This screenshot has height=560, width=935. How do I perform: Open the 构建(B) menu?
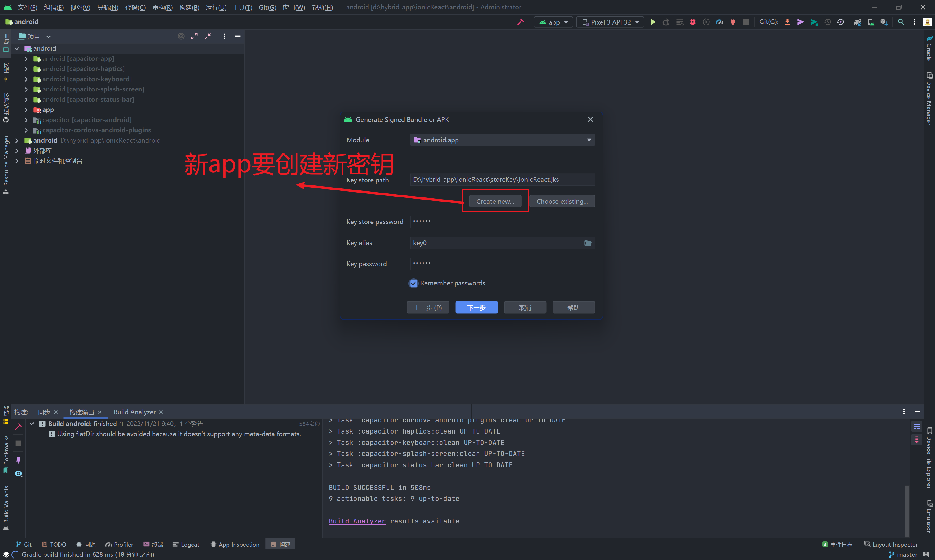(x=189, y=7)
